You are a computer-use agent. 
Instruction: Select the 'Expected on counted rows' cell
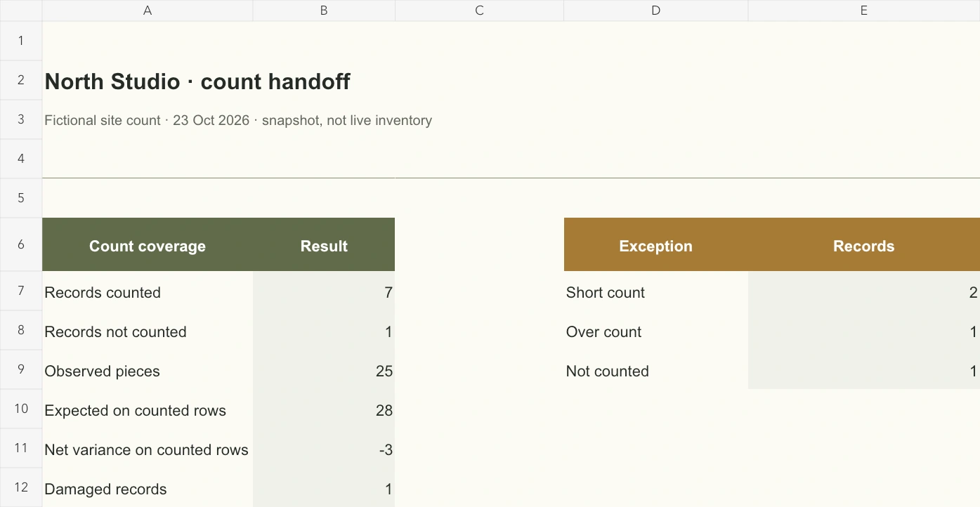point(148,409)
